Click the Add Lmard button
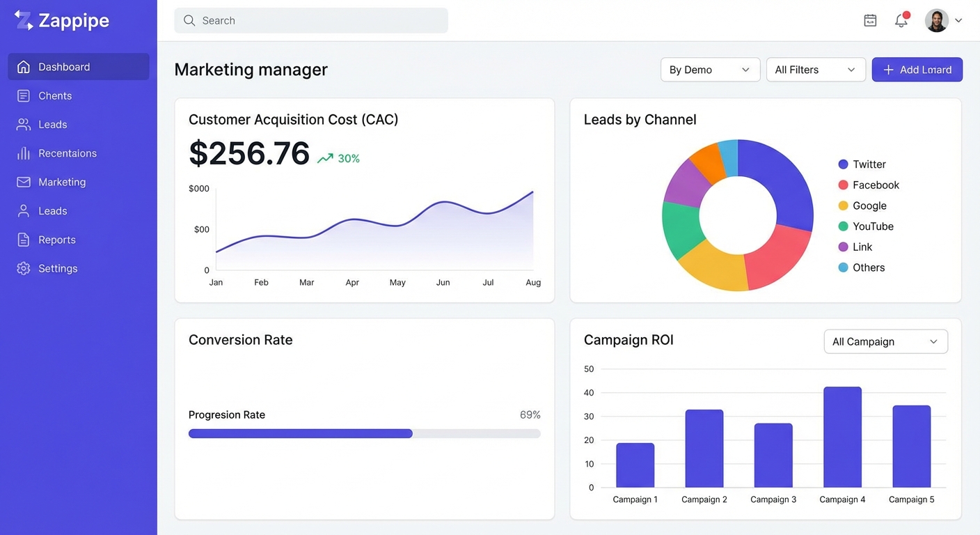Viewport: 980px width, 535px height. click(917, 70)
